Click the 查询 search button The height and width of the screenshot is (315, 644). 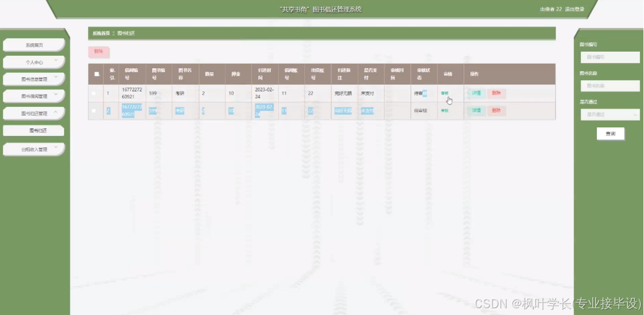click(x=610, y=134)
